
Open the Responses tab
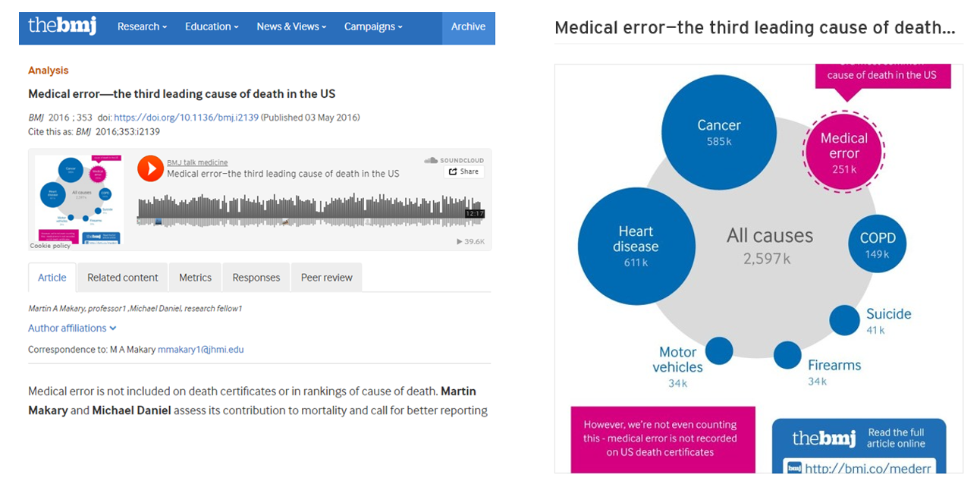click(256, 278)
